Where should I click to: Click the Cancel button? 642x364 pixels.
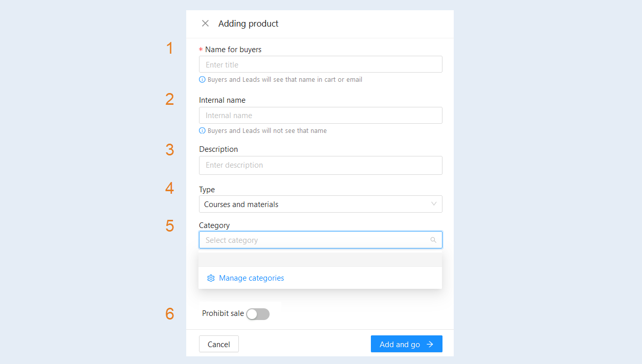219,344
